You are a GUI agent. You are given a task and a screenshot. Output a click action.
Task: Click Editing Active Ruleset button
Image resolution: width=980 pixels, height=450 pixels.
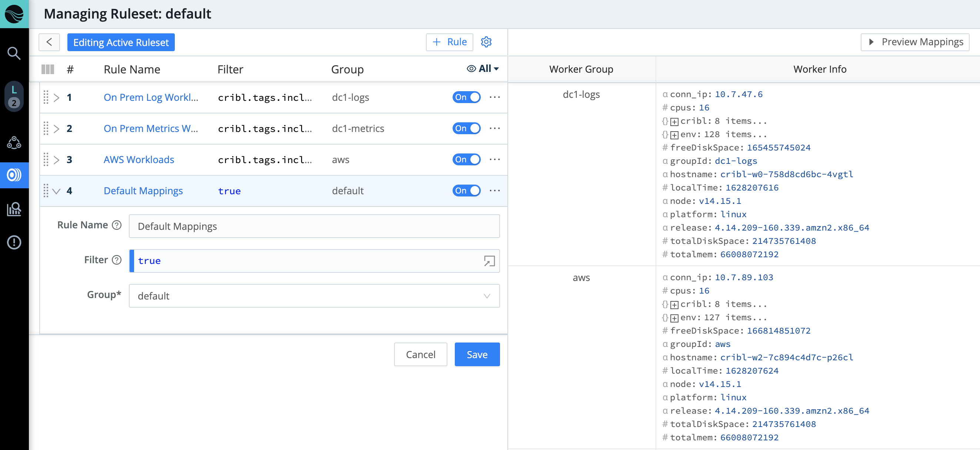(121, 42)
